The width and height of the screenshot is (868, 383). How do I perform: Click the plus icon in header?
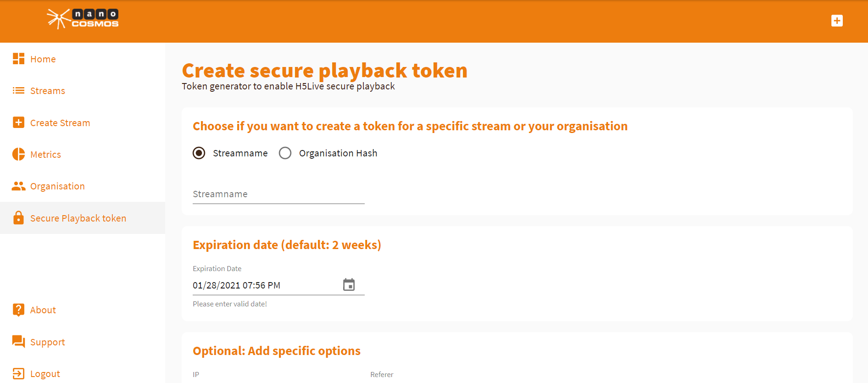[x=837, y=21]
